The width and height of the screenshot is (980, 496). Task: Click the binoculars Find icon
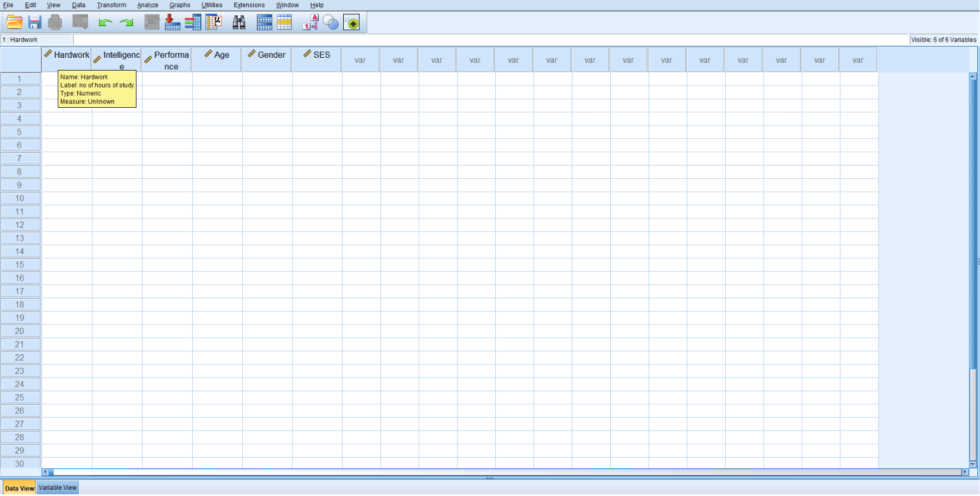239,22
